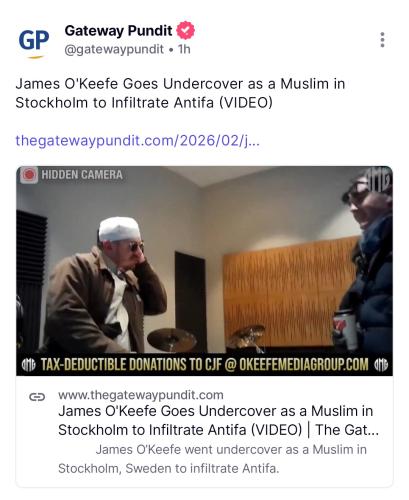This screenshot has height=500, width=409.
Task: Open the link card article title
Action: [x=218, y=420]
